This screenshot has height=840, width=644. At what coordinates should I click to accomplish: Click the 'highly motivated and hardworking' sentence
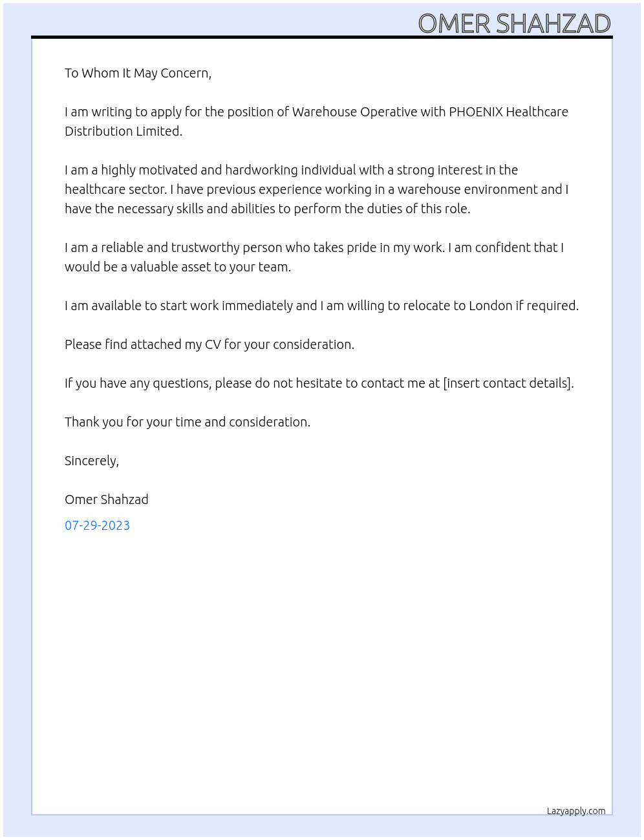tap(291, 170)
